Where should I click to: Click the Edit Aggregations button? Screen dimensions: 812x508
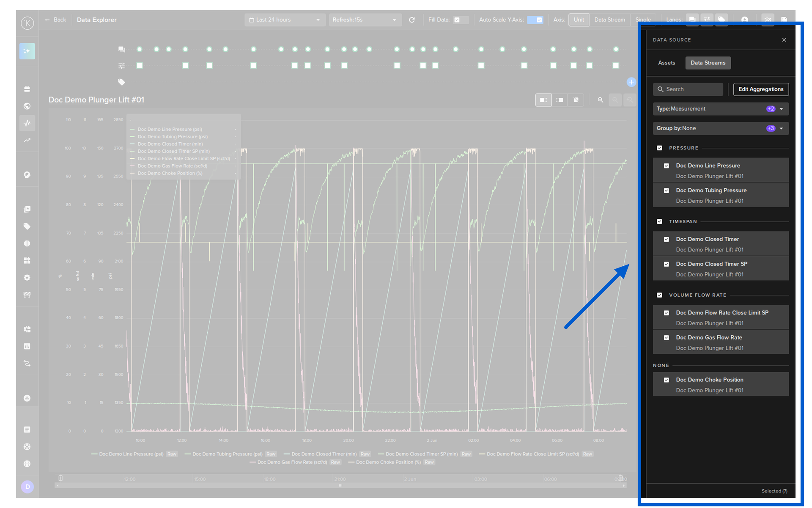761,89
